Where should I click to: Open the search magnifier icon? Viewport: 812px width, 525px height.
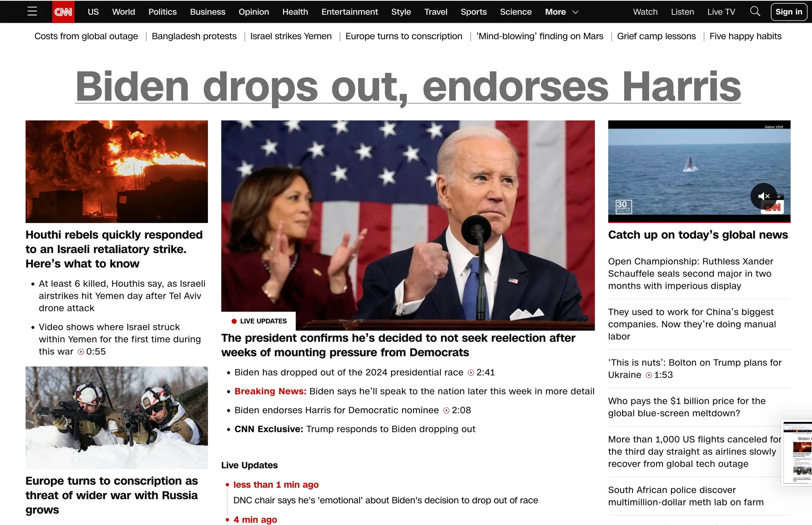click(755, 12)
